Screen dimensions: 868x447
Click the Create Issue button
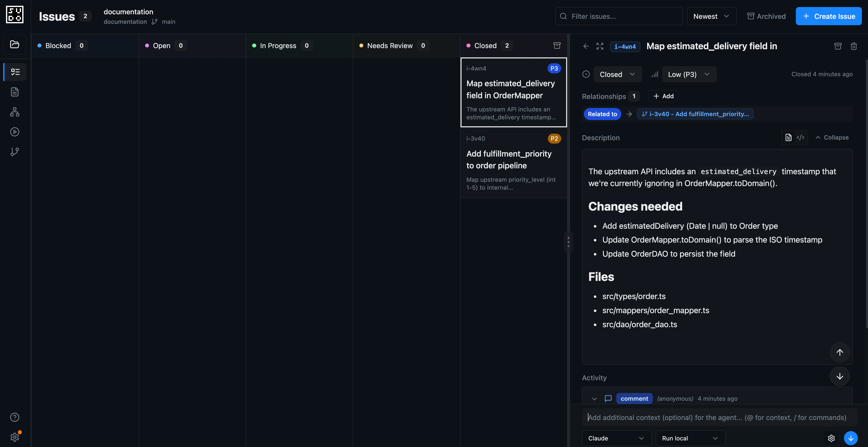coord(829,16)
